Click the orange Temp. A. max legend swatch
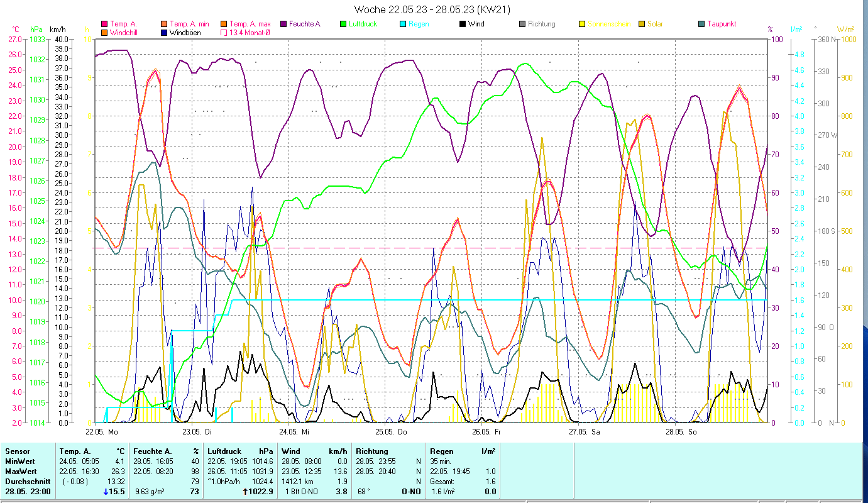868x503 pixels. [224, 24]
